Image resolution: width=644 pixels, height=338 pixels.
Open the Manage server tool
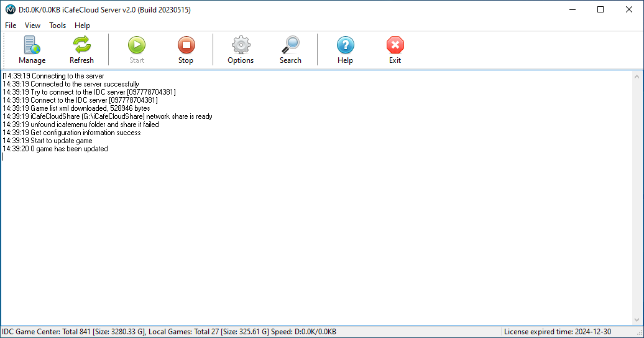point(32,50)
